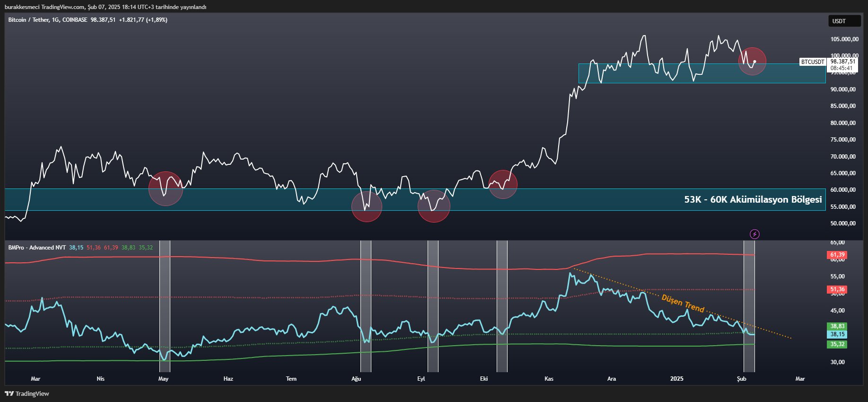Click the red circle marker above Eyl
The width and height of the screenshot is (868, 402).
click(434, 206)
